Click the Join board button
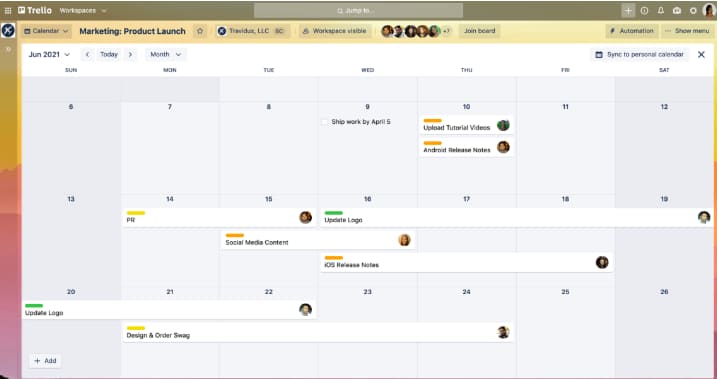This screenshot has width=717, height=379. (479, 31)
